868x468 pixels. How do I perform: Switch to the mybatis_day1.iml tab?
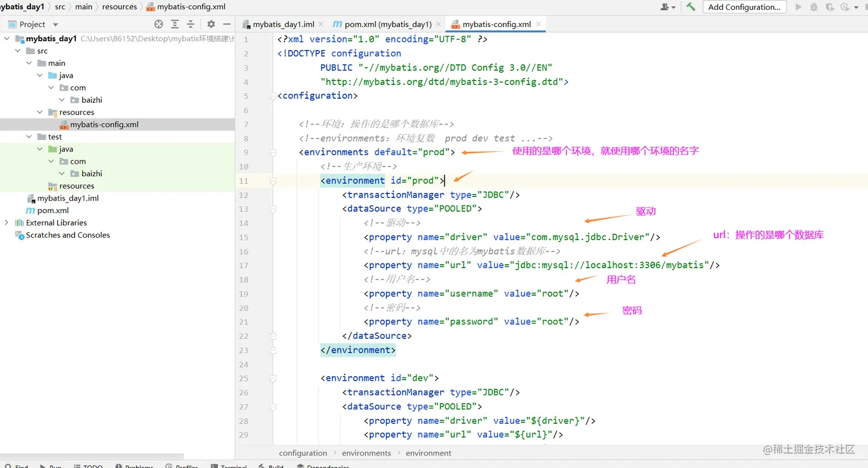[284, 24]
